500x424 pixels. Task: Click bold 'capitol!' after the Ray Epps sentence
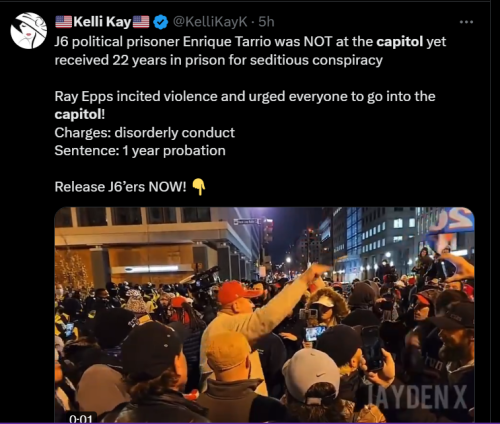click(80, 114)
